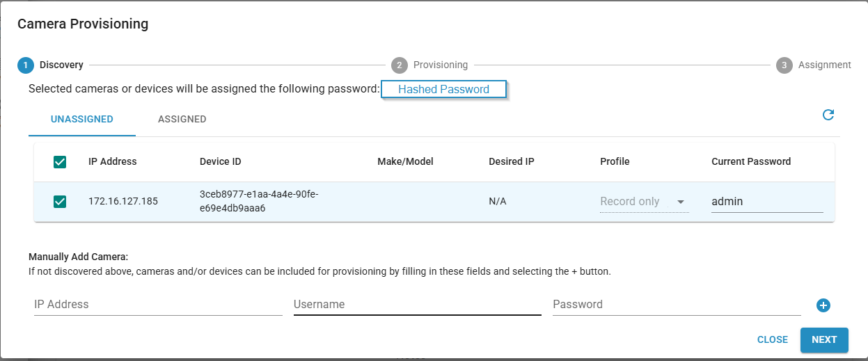Click the manual Password input field

[677, 305]
